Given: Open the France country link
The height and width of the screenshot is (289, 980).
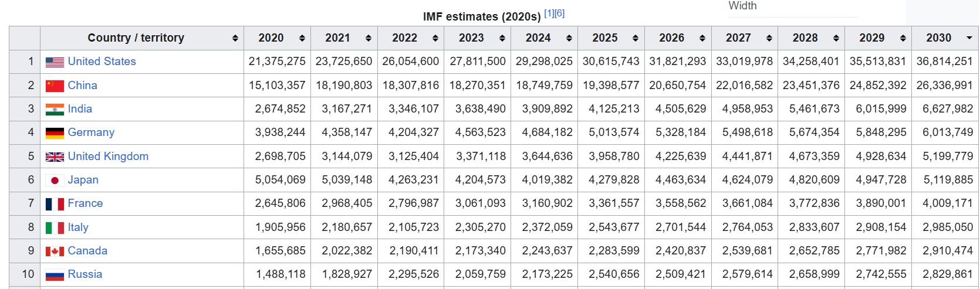Looking at the screenshot, I should click(x=85, y=203).
